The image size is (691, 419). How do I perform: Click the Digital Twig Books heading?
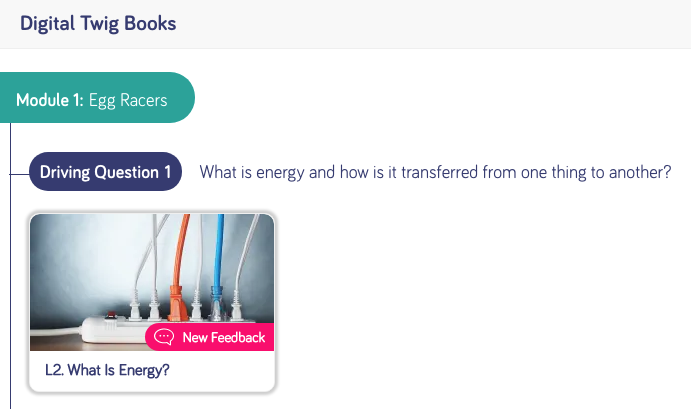98,24
